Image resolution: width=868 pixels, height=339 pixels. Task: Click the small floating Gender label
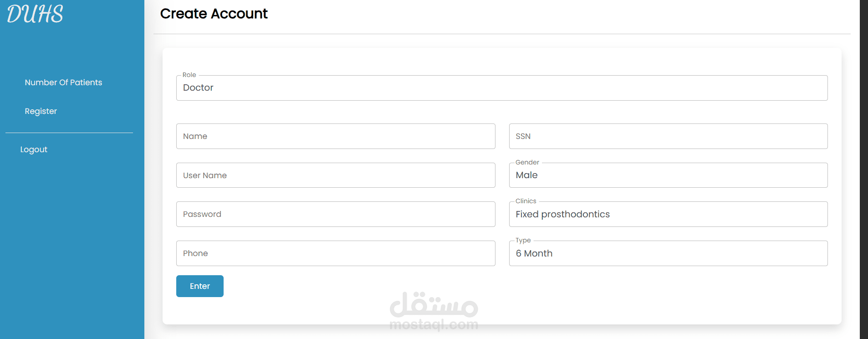pos(527,162)
